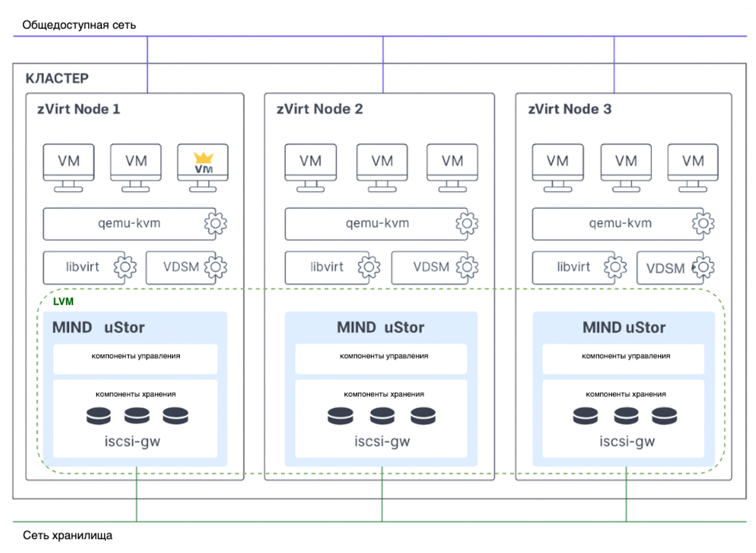
Task: Click the leftmost disk icon in Node 1 storage
Action: click(99, 416)
